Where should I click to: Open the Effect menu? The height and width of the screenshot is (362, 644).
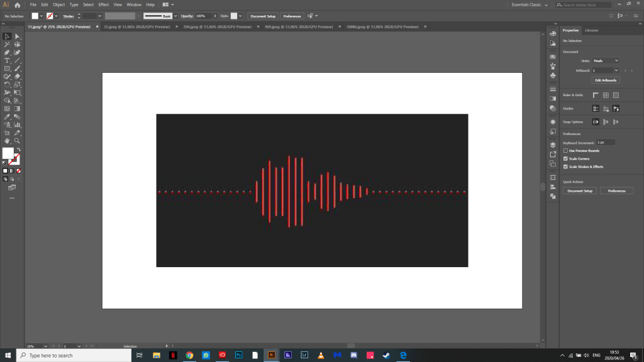click(x=104, y=4)
